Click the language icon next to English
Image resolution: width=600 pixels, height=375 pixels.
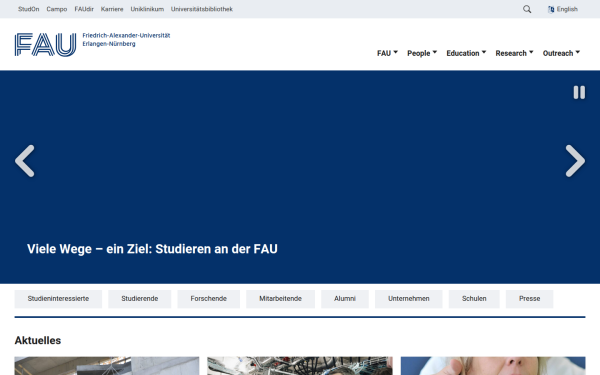point(551,10)
